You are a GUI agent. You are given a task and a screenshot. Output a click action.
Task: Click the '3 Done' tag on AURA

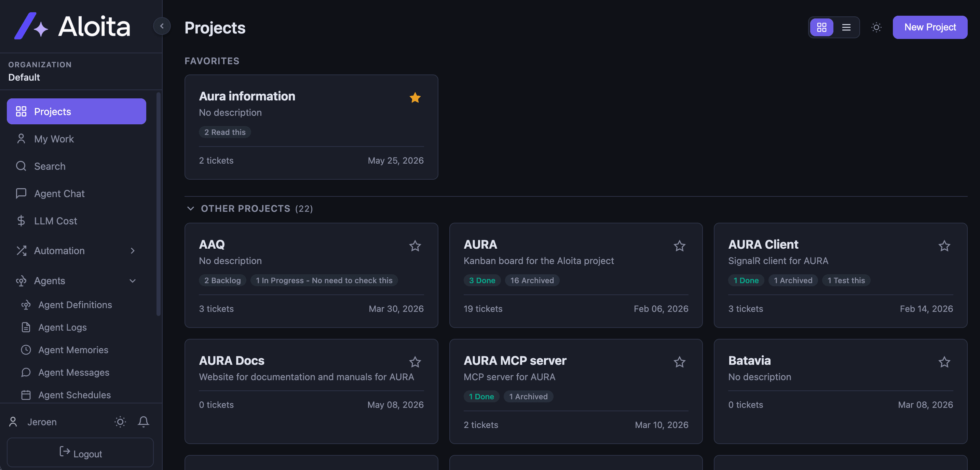[x=482, y=281]
